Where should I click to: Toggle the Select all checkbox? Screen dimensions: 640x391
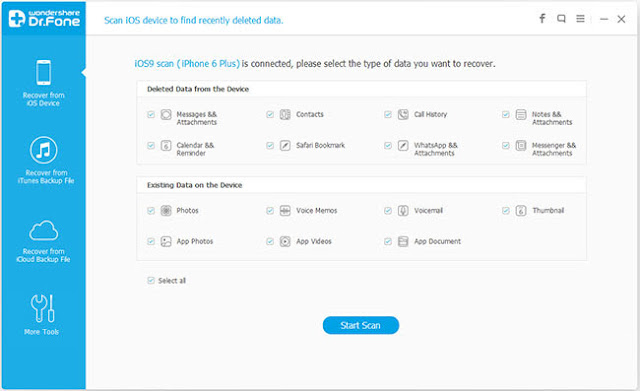151,280
